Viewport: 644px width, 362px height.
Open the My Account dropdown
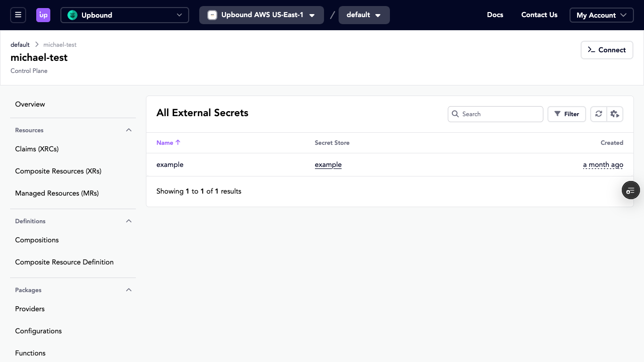pyautogui.click(x=601, y=15)
